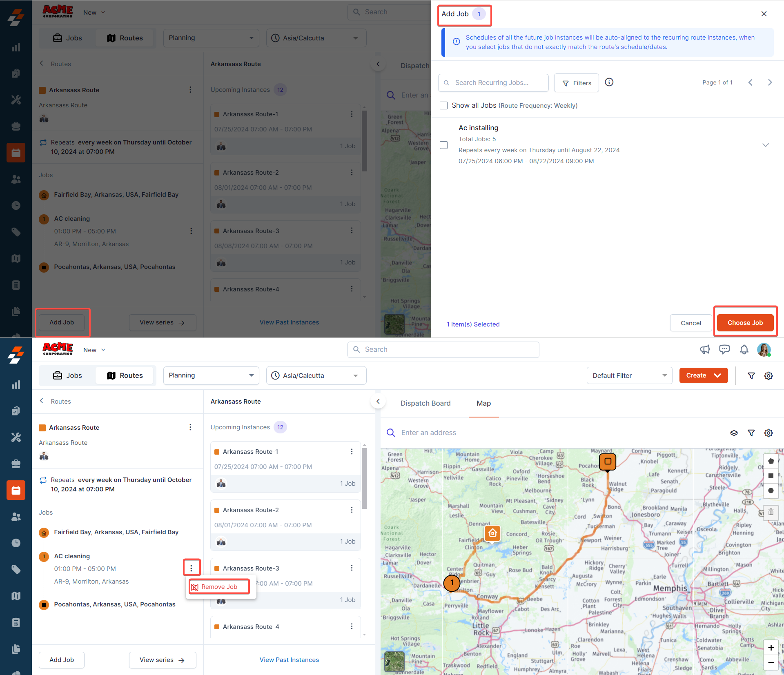This screenshot has width=784, height=675.
Task: Open the chat messages icon
Action: click(724, 349)
